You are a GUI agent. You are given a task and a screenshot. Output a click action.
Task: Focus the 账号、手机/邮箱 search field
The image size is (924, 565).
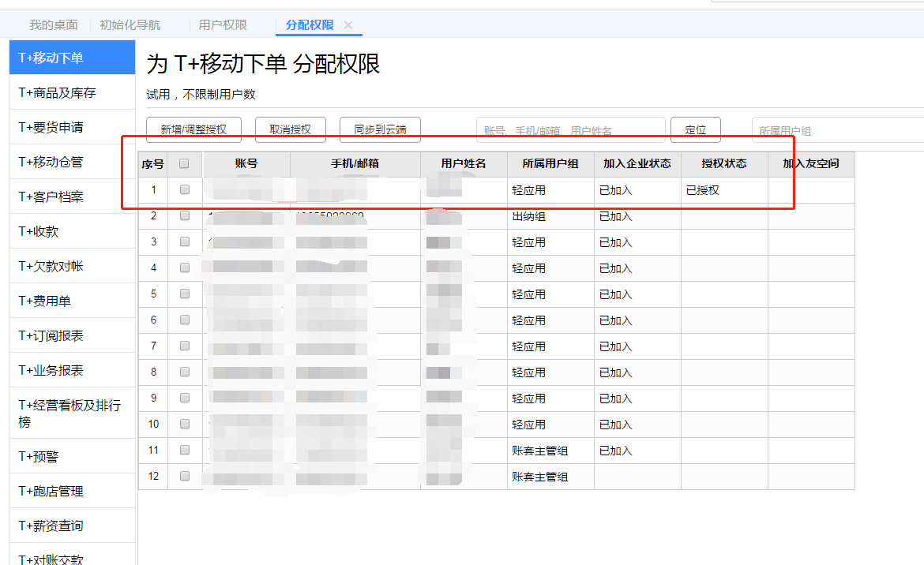click(x=570, y=130)
